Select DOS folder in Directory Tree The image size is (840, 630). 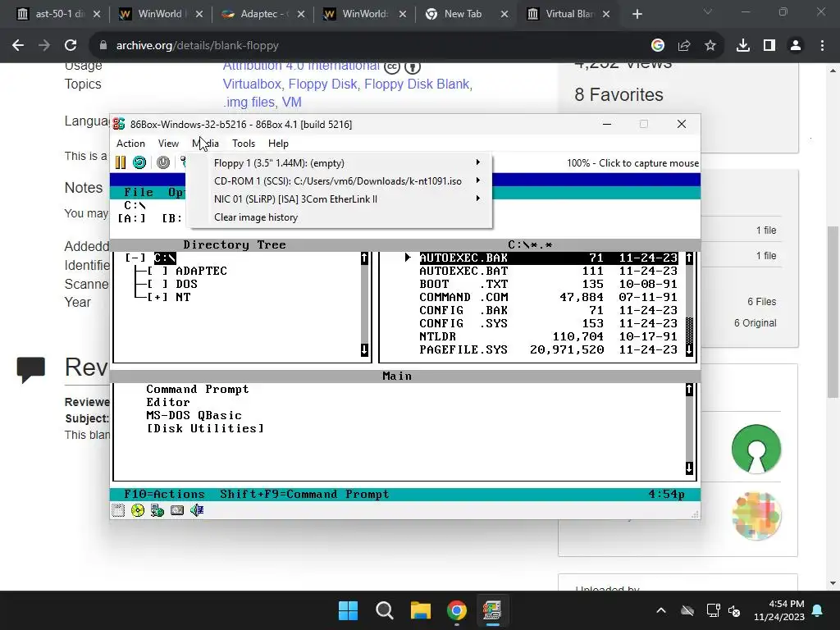(186, 284)
